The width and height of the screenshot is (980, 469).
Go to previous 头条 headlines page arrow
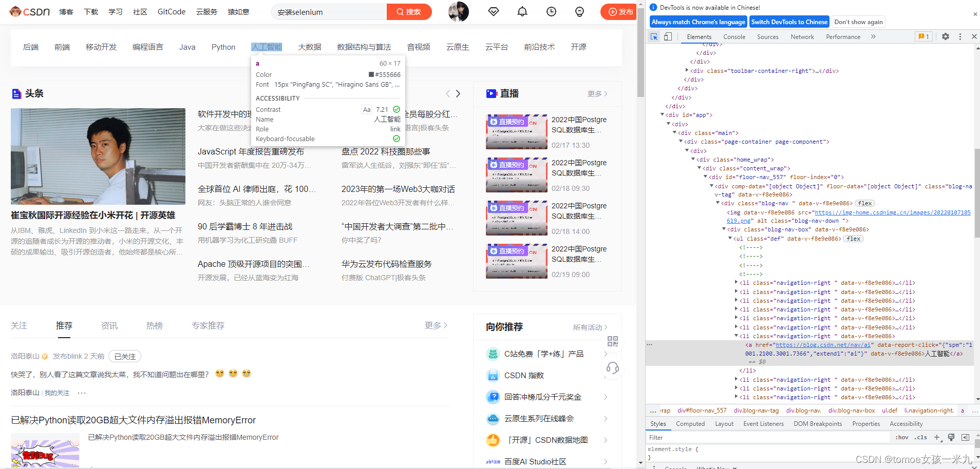tap(448, 93)
